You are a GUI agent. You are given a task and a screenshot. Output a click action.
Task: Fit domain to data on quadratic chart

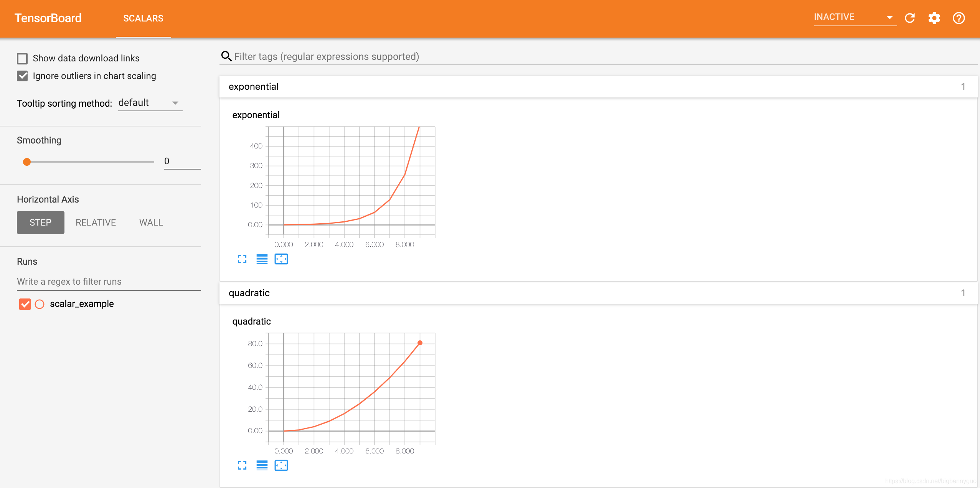(x=281, y=466)
